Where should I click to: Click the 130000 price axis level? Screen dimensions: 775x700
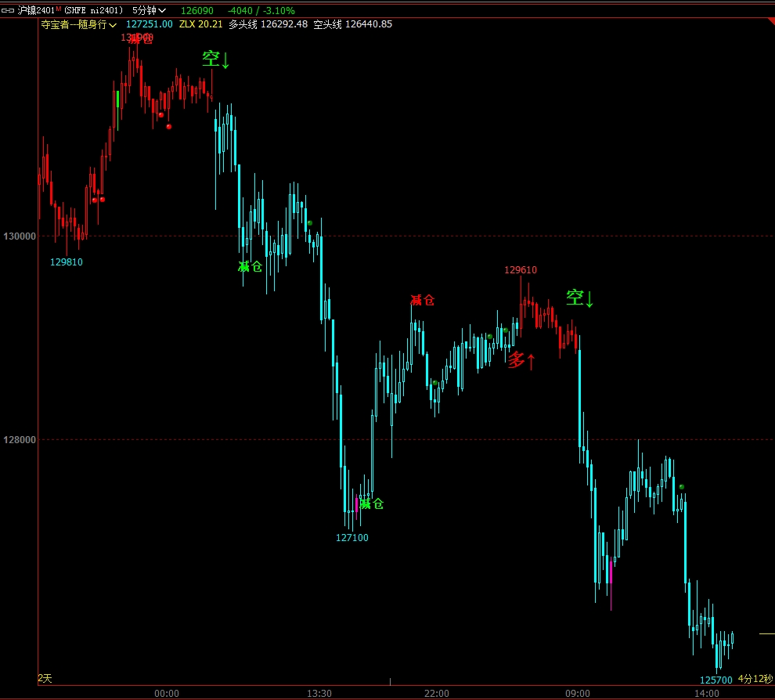coord(20,236)
